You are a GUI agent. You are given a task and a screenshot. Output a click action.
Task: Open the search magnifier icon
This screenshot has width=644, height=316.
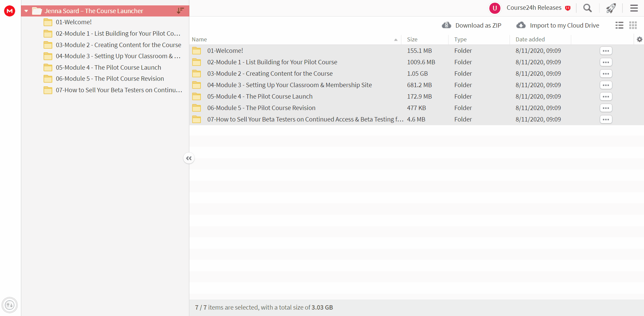pos(587,8)
